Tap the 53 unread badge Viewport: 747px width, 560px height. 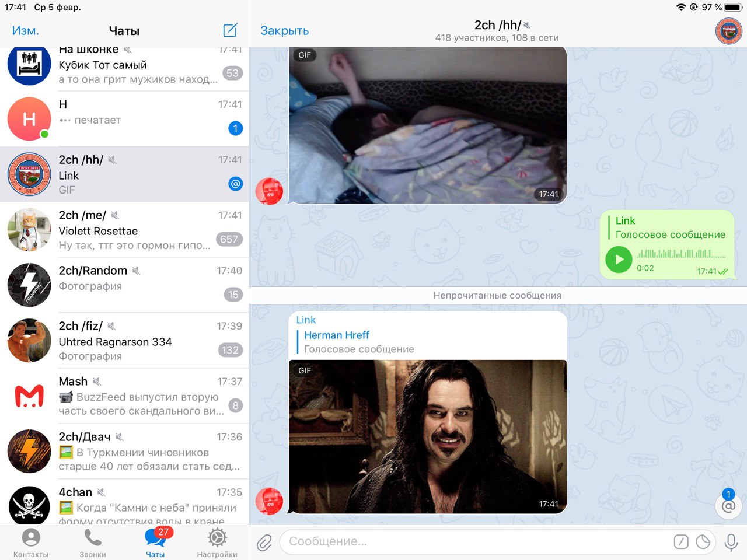pos(232,73)
